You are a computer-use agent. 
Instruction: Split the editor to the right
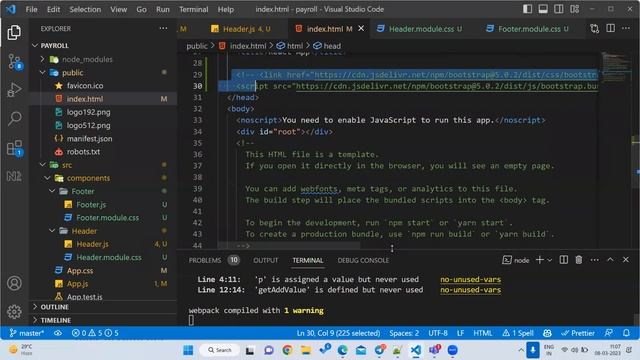(x=611, y=29)
